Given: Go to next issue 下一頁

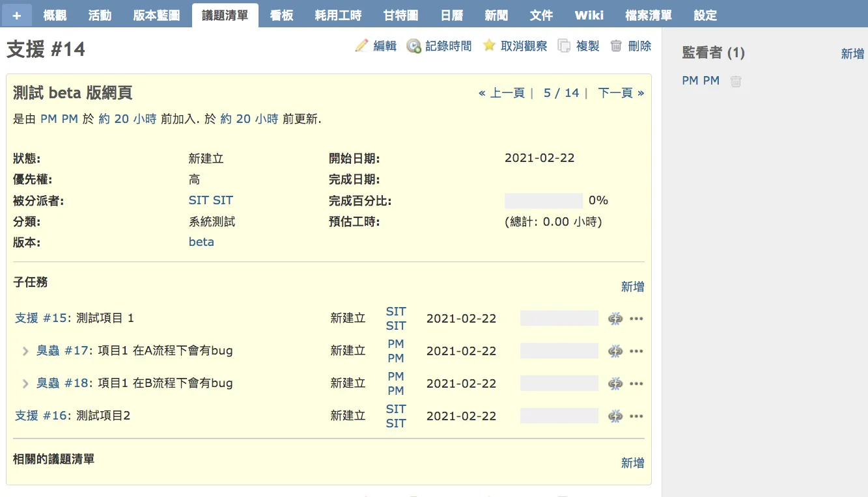Looking at the screenshot, I should pos(621,93).
